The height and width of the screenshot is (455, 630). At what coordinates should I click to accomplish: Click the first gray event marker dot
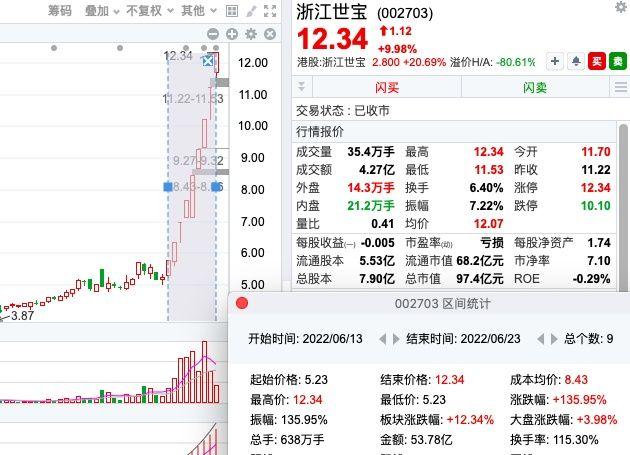coord(54,48)
